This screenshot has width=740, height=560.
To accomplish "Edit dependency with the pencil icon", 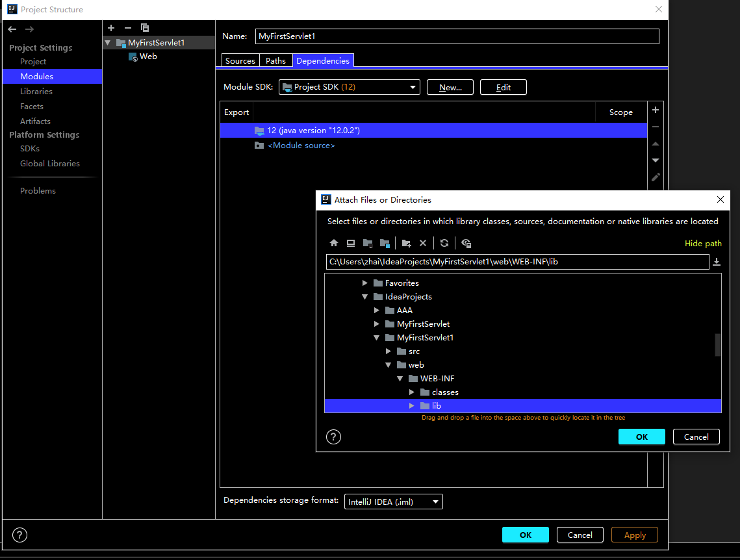I will click(x=656, y=177).
